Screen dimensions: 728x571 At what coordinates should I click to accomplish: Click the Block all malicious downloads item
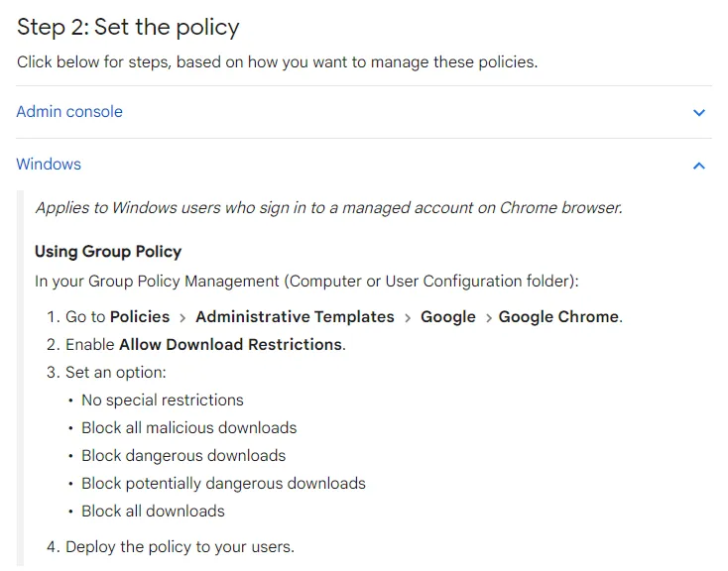(x=189, y=428)
